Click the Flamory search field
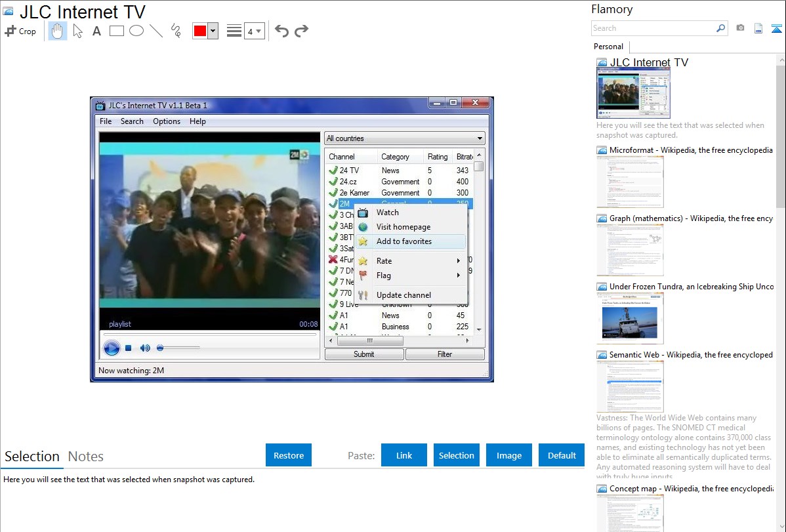This screenshot has height=532, width=786. click(653, 28)
